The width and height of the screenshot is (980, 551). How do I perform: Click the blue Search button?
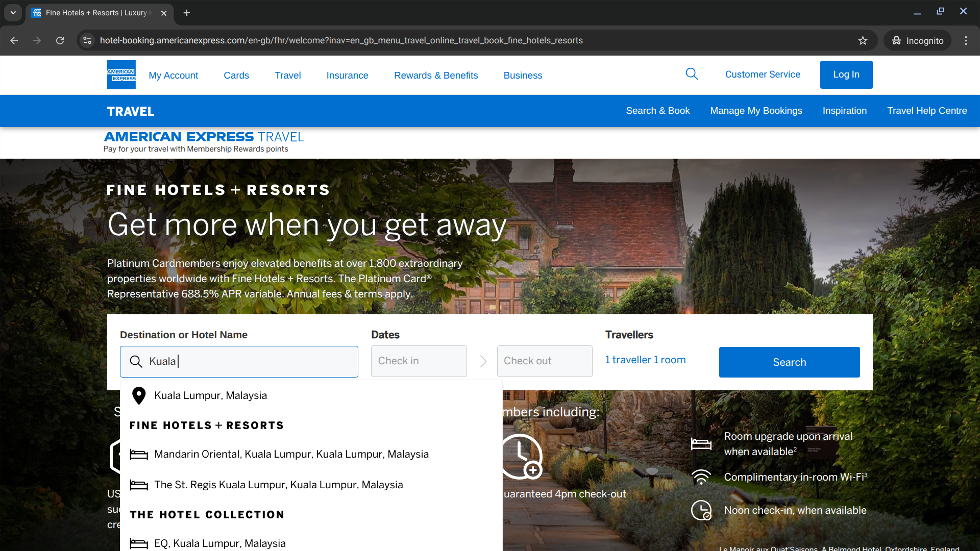click(789, 362)
